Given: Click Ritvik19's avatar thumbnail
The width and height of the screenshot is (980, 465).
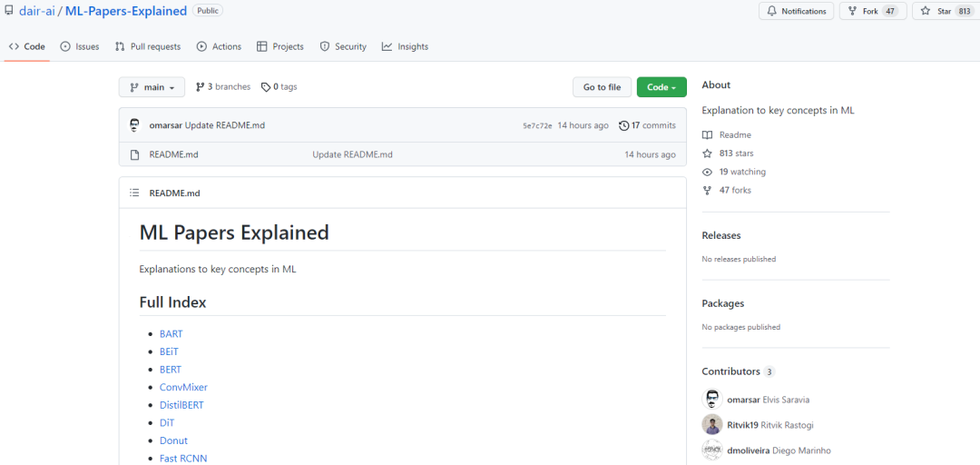Looking at the screenshot, I should click(712, 425).
